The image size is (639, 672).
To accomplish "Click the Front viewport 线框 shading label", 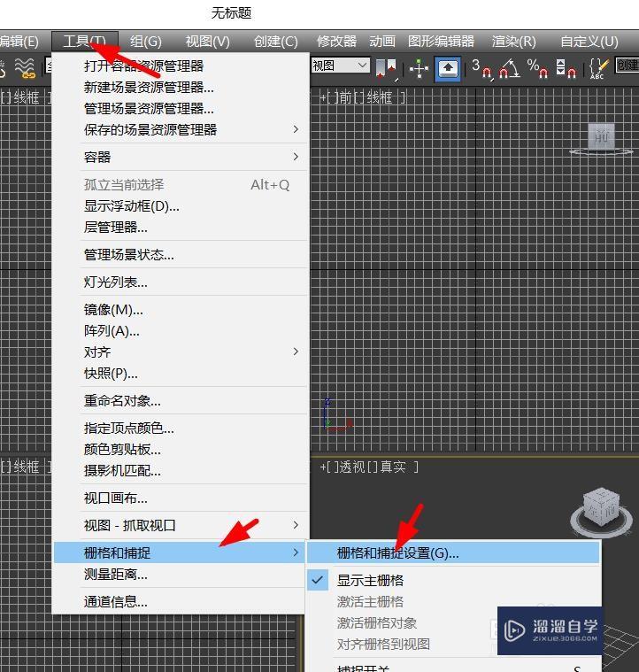I will coord(380,98).
